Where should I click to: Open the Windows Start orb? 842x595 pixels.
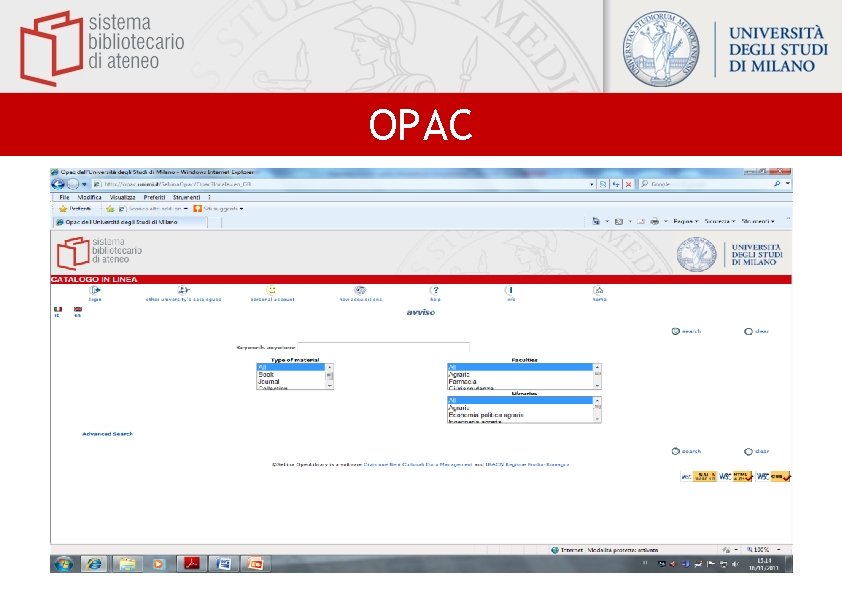tap(63, 564)
